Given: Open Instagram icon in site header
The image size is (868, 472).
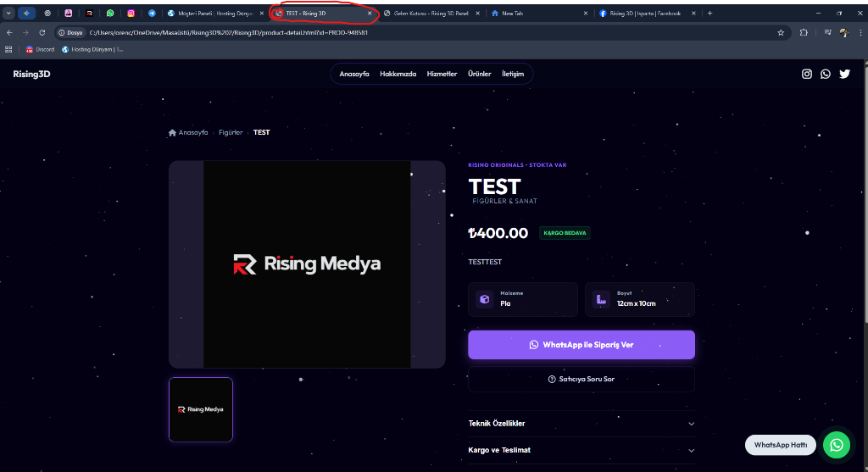Looking at the screenshot, I should 807,74.
